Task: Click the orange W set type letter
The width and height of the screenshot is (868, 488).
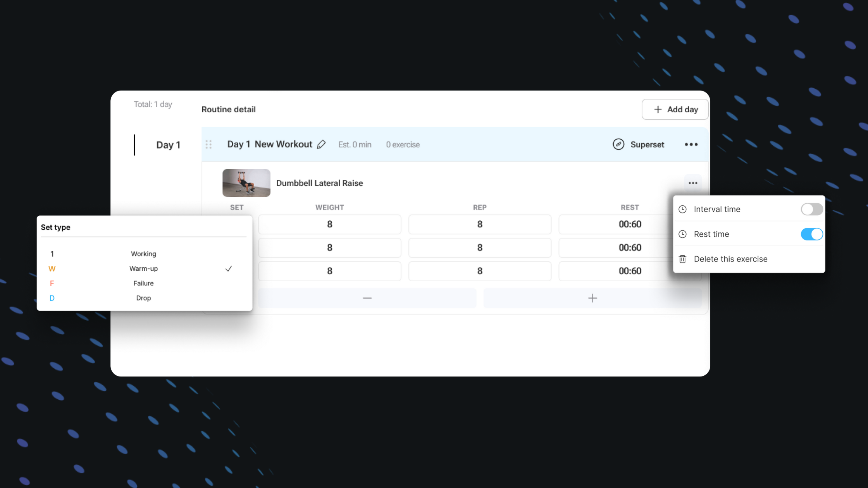Action: 52,268
